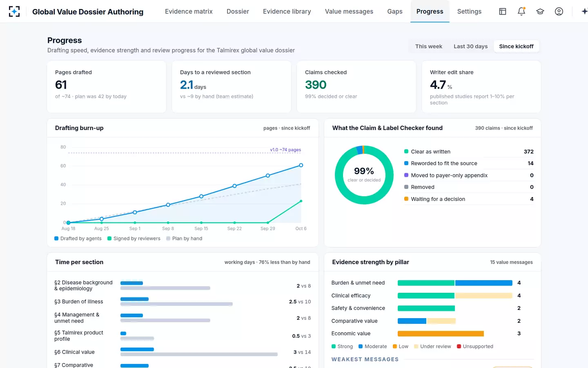Click the Under review legend item
The width and height of the screenshot is (588, 368).
pos(432,346)
